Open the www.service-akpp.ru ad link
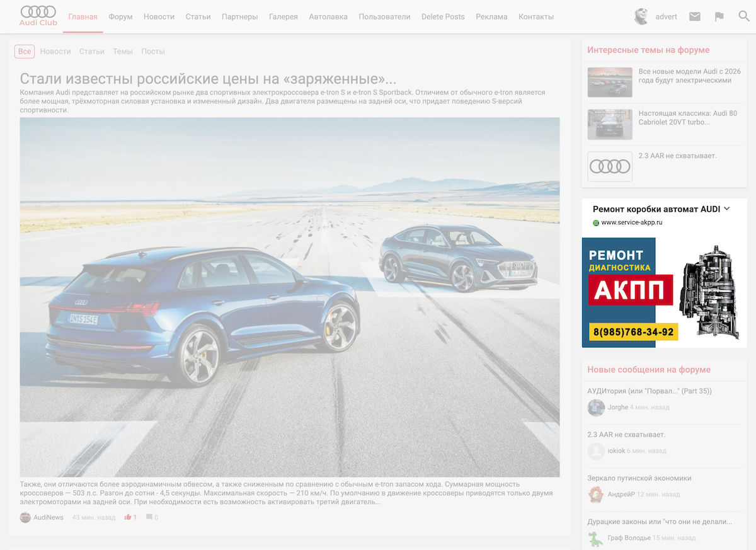Screen dimensions: 756x550 632,222
